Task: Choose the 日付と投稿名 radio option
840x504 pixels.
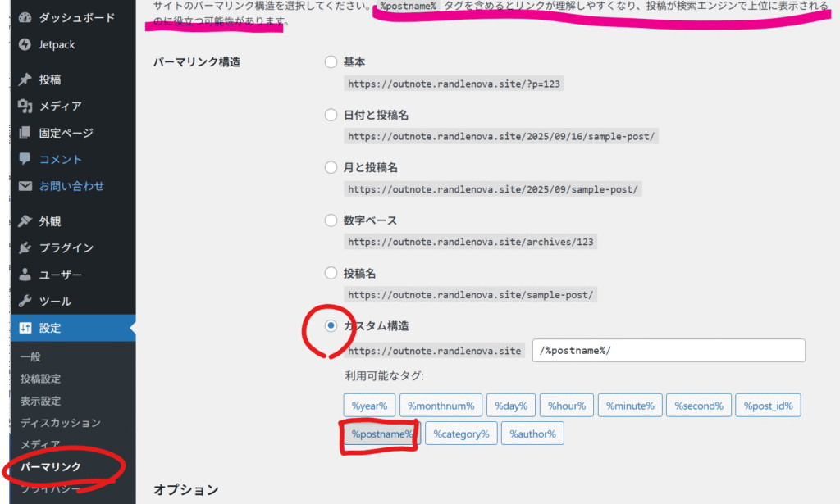Action: point(331,115)
